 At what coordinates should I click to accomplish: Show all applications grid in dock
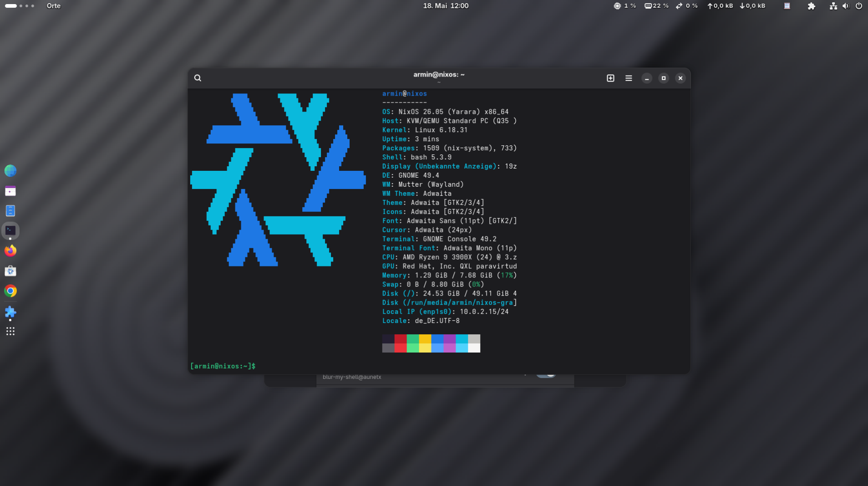click(x=10, y=331)
